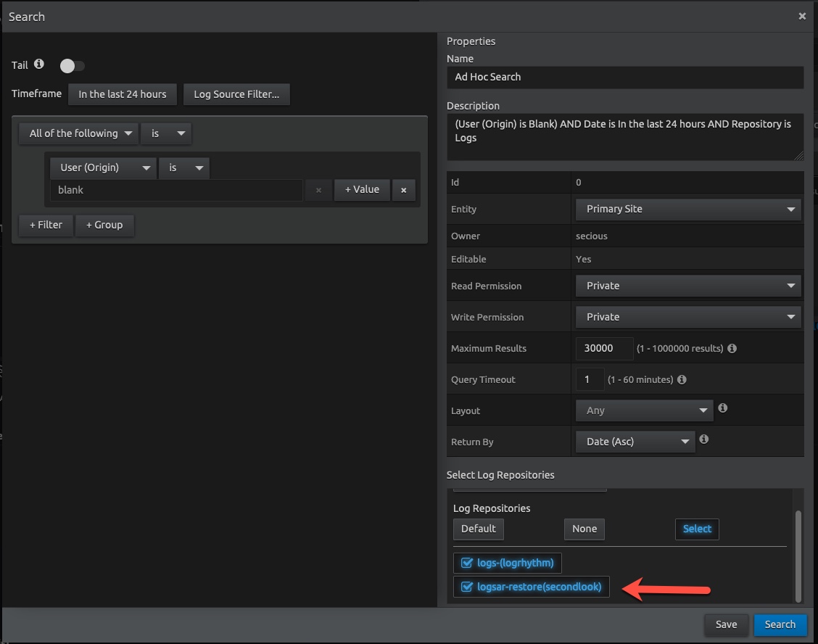This screenshot has height=644, width=818.
Task: Open Log Source Filter dialog
Action: [x=236, y=94]
